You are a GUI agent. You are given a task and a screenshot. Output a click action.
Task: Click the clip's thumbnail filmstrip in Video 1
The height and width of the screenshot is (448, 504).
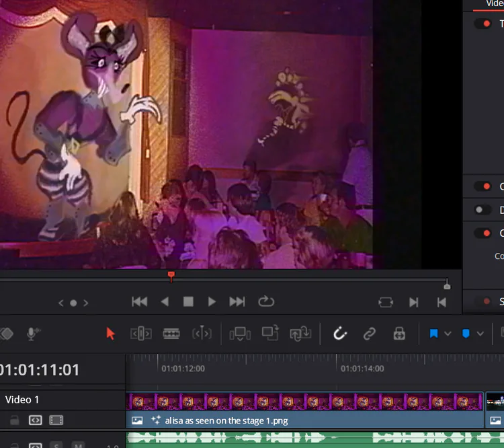point(304,402)
